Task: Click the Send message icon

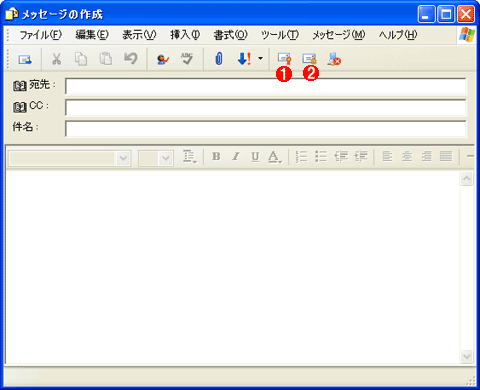Action: click(x=25, y=59)
